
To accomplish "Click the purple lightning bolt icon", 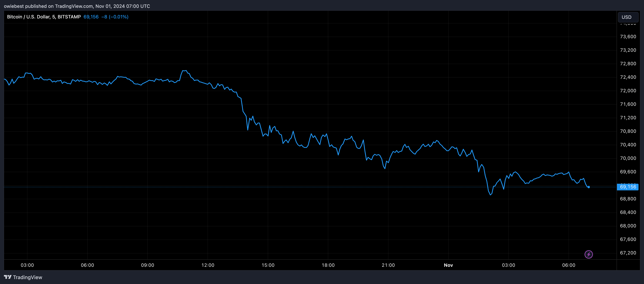I will click(589, 254).
